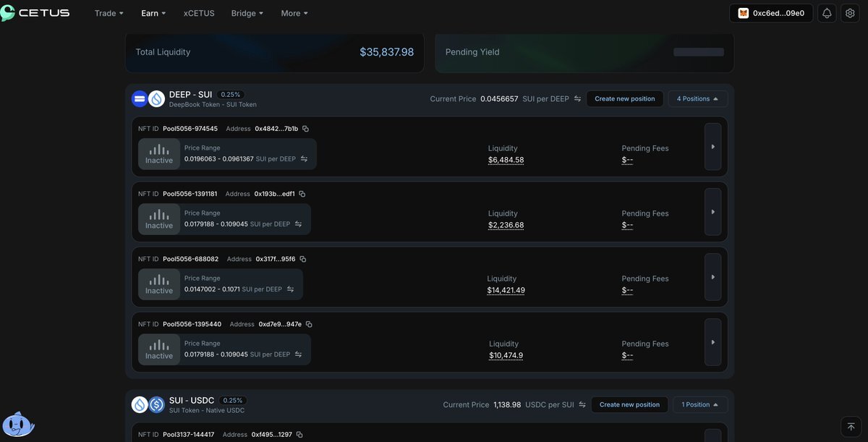This screenshot has width=868, height=442.
Task: Expand position Pool5056-688082 details arrow
Action: pyautogui.click(x=712, y=277)
